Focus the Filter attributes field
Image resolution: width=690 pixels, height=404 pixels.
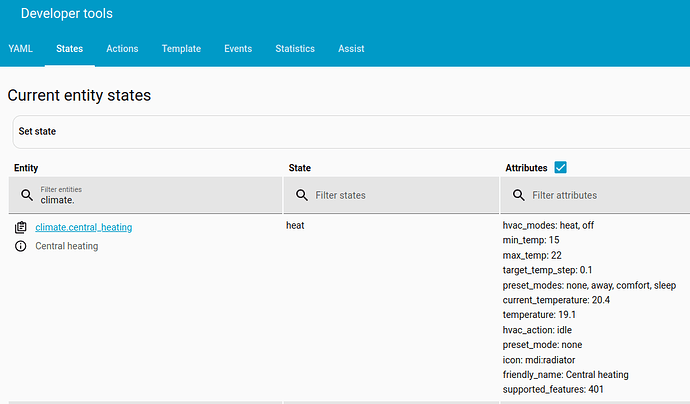pos(605,195)
